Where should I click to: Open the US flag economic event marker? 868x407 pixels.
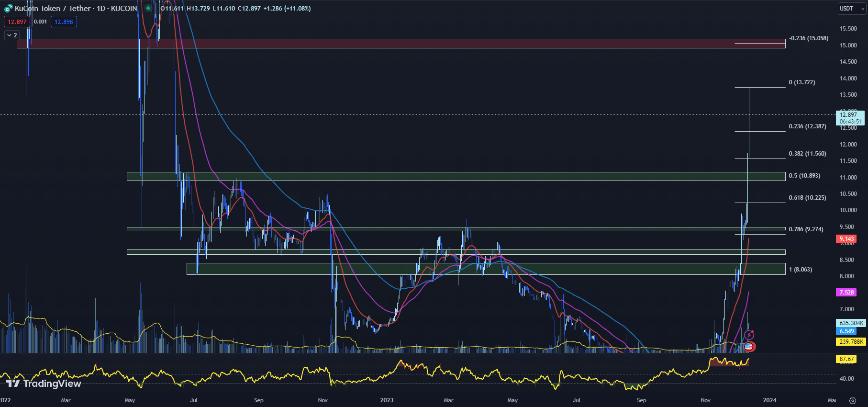pyautogui.click(x=749, y=346)
